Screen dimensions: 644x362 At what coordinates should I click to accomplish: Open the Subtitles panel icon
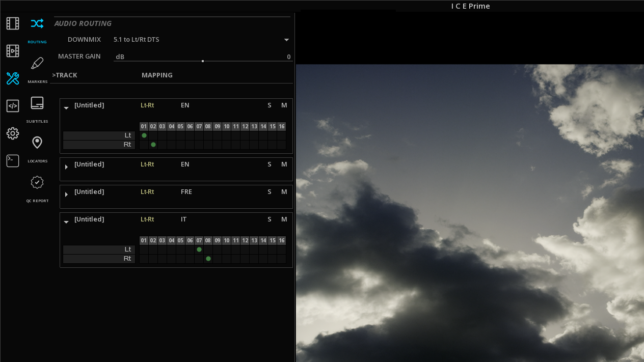pyautogui.click(x=37, y=103)
